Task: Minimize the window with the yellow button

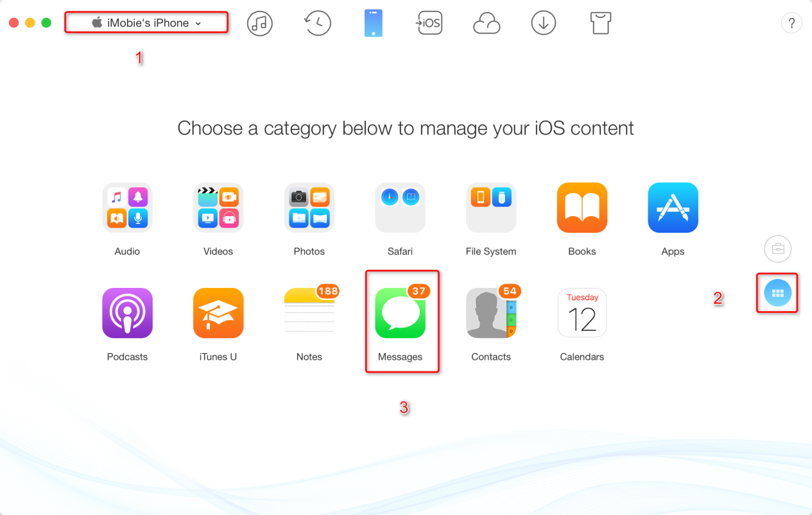Action: click(30, 23)
